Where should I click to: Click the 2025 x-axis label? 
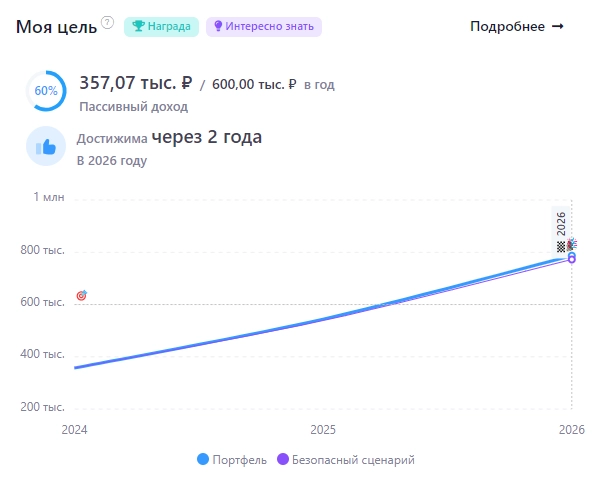(x=323, y=430)
